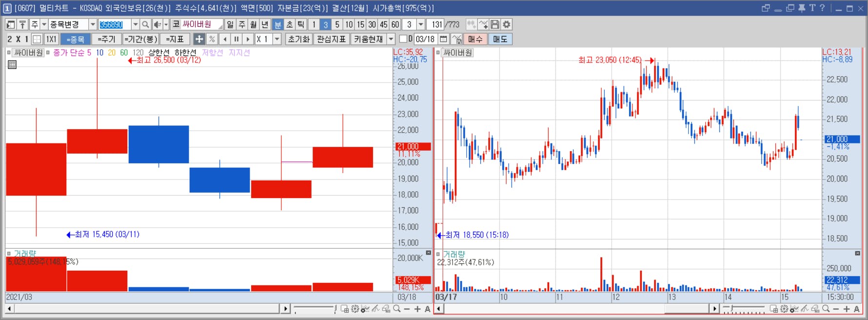Click the 매수 buy button

[475, 39]
